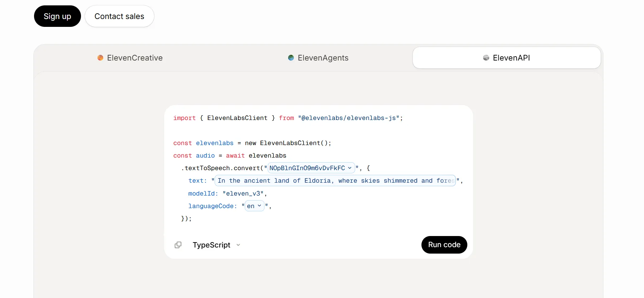The width and height of the screenshot is (644, 298).
Task: Select the ElevenAPI tab
Action: (x=507, y=58)
